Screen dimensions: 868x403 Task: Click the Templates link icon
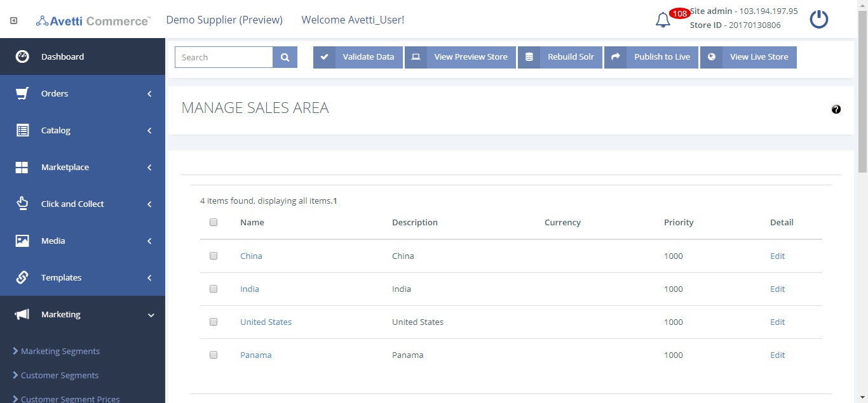pos(22,277)
